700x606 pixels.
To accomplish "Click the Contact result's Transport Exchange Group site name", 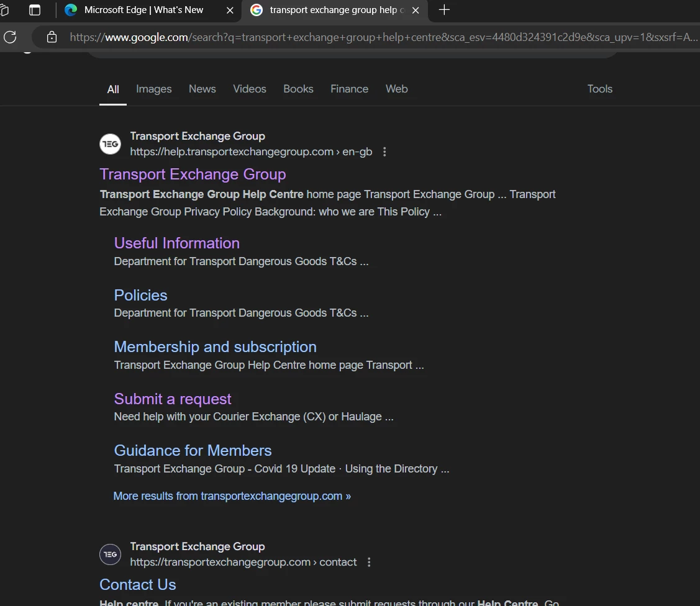I will [x=198, y=546].
